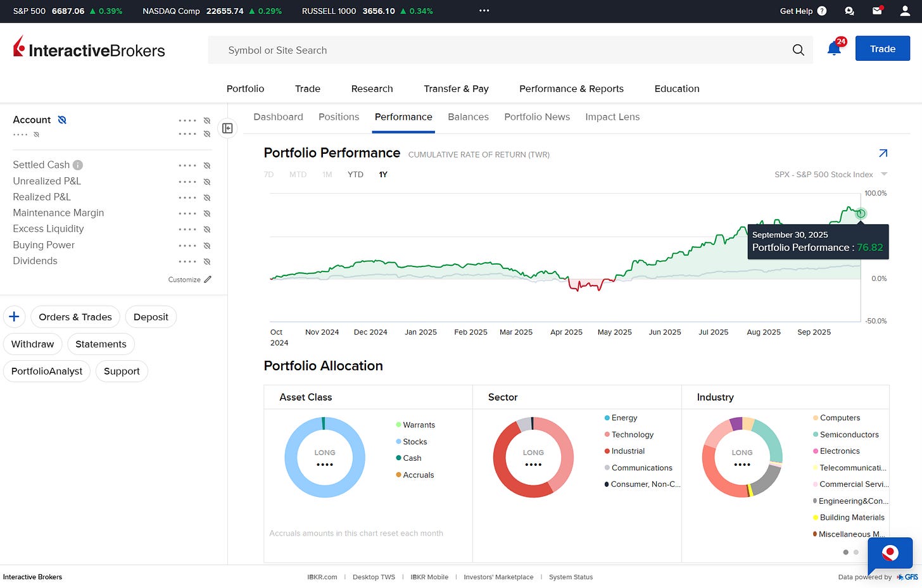Unhide the Unrealized P&L value
Viewport: 922px width, 588px height.
point(207,182)
